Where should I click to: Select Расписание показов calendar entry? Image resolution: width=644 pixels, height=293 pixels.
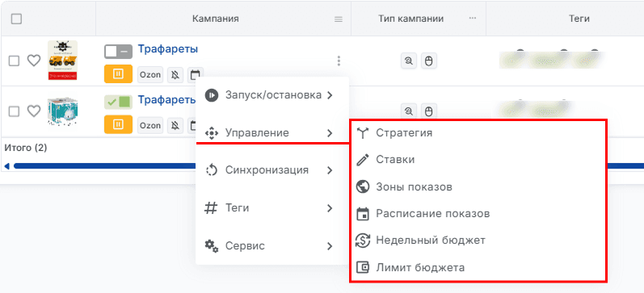pos(478,213)
